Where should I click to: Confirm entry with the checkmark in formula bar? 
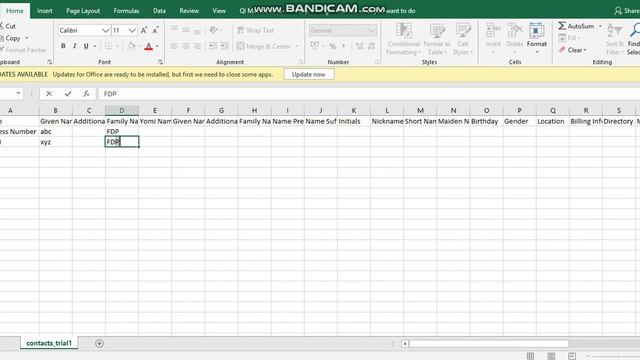[x=68, y=94]
